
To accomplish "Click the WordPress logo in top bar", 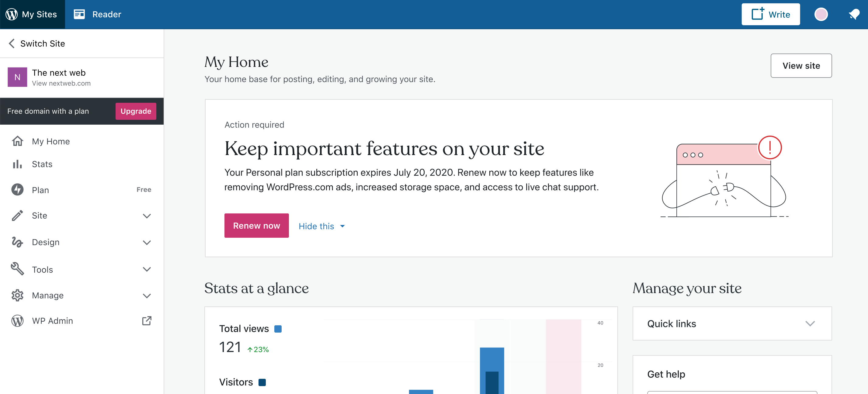I will point(12,14).
